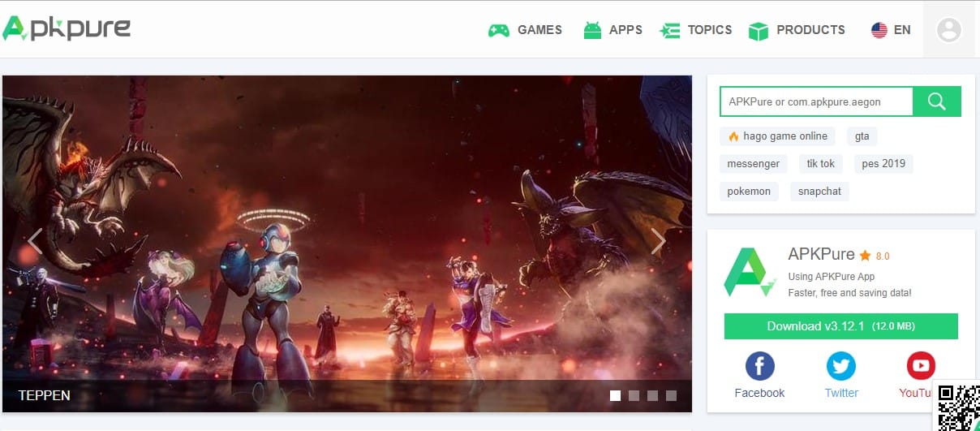
Task: Click the US flag language icon
Action: click(879, 30)
